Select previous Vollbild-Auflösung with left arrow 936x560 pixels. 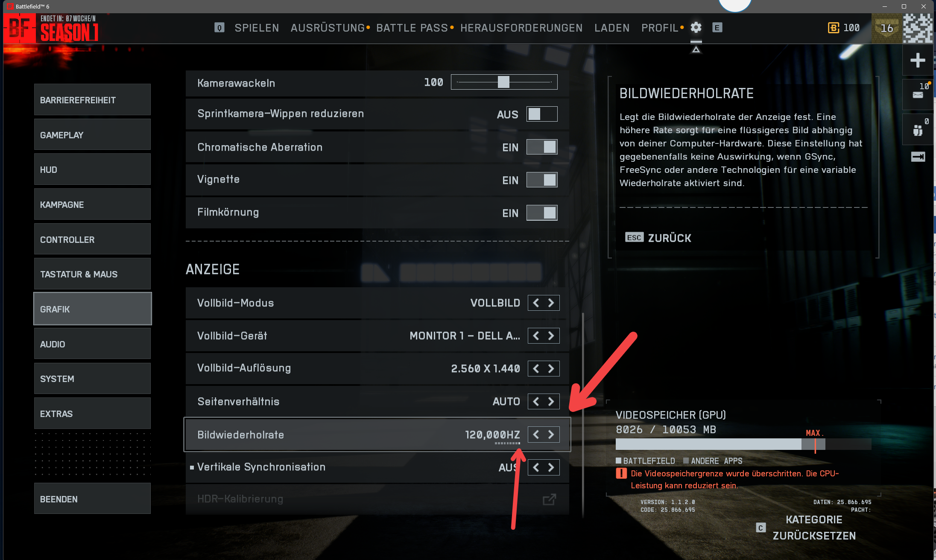(x=536, y=368)
